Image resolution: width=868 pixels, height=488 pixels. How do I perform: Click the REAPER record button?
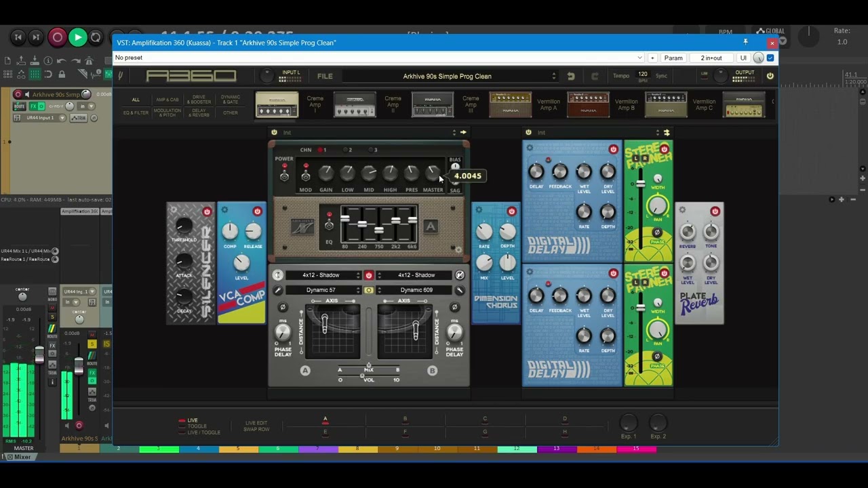click(58, 38)
